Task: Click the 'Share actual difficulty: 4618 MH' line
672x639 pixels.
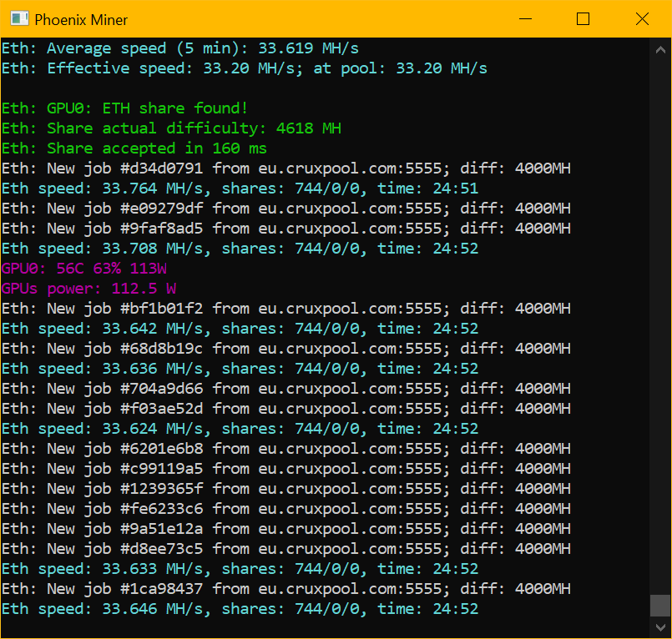Action: [171, 128]
